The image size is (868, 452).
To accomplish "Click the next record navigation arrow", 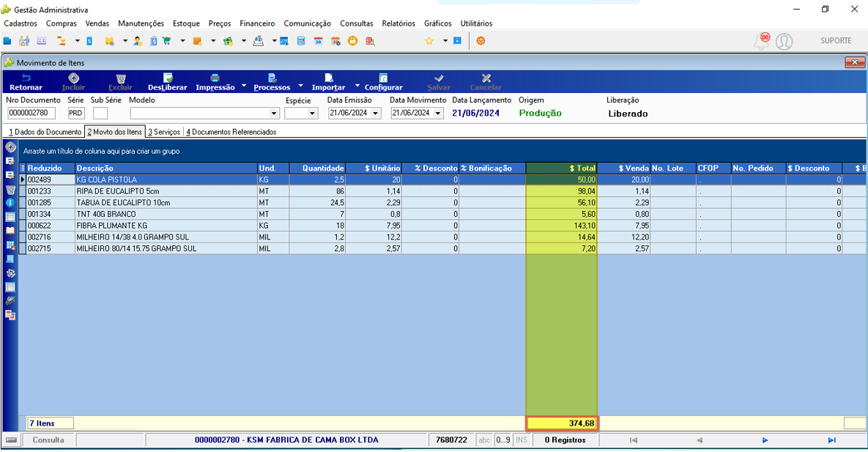I will tap(765, 440).
